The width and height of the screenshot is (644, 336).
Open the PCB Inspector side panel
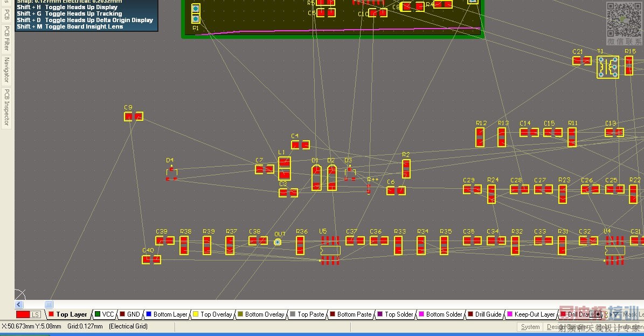pyautogui.click(x=6, y=107)
